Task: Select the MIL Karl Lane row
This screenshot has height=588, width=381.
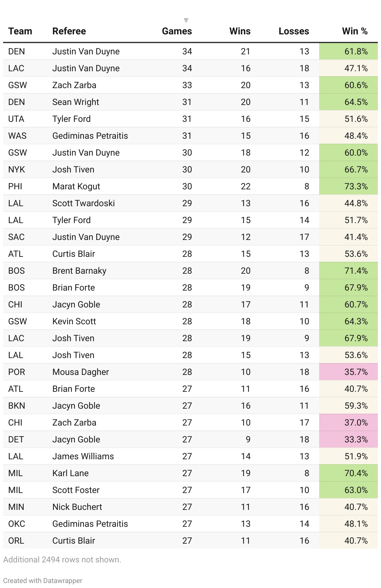Action: 190,473
